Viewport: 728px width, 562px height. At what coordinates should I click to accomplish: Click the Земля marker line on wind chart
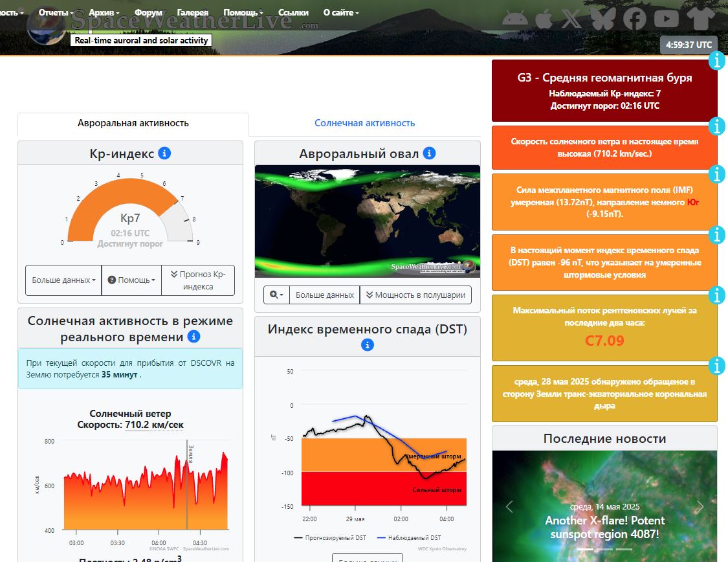coord(187,486)
